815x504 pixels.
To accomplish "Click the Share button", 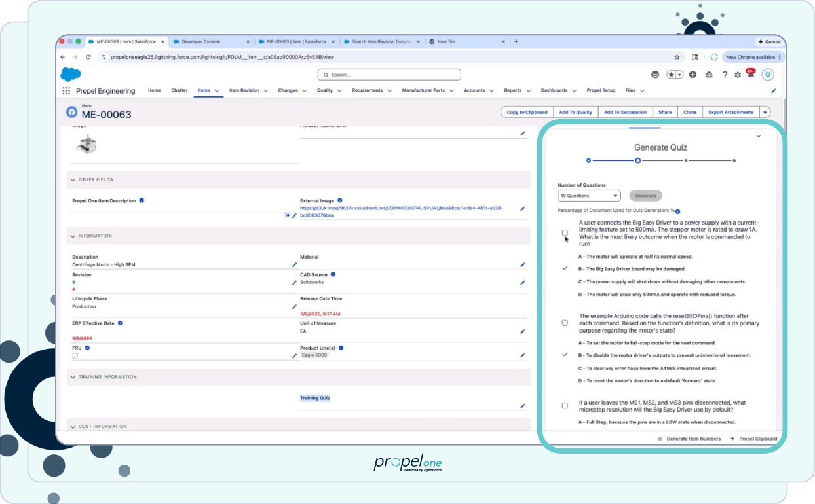I will click(665, 112).
